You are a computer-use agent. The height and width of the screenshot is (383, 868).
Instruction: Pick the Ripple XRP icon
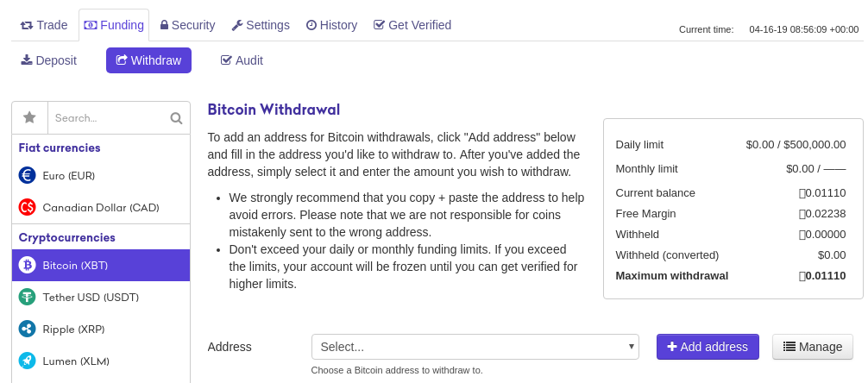(27, 329)
